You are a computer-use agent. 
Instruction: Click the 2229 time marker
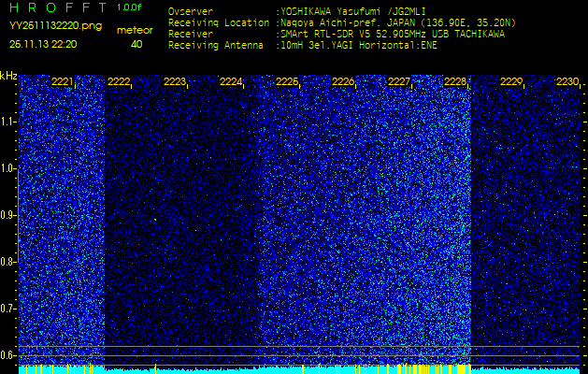pos(511,81)
